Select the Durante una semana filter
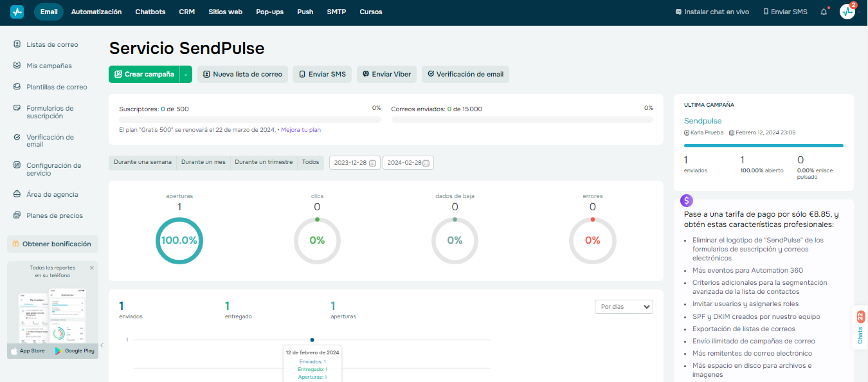868x382 pixels. tap(143, 162)
